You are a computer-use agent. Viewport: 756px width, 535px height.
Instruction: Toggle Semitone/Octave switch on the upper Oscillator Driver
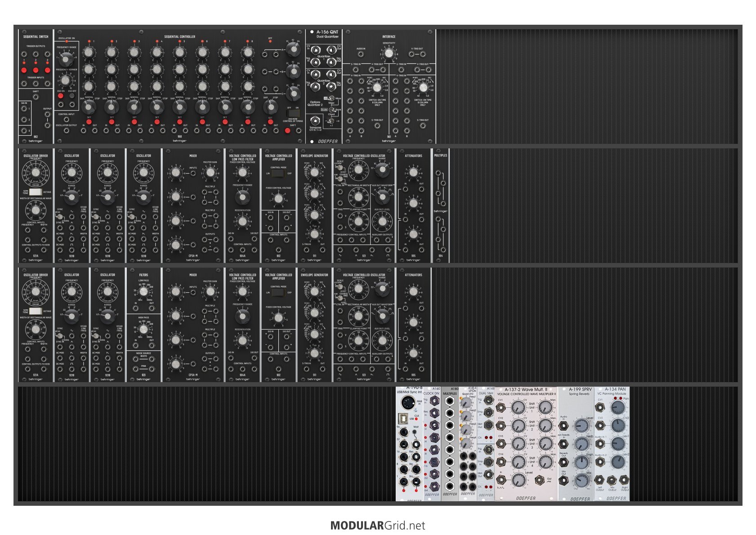click(36, 192)
